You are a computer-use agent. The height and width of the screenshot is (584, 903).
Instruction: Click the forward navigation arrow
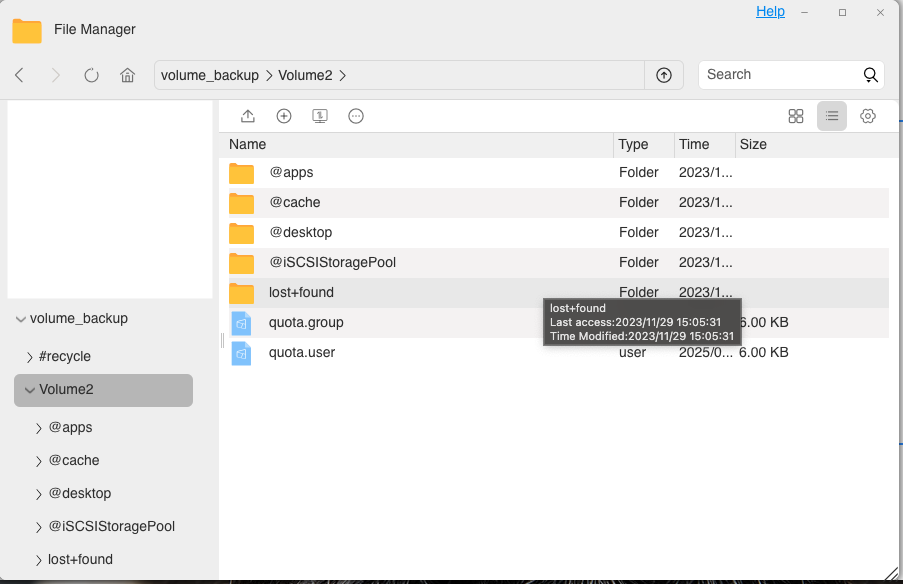55,75
